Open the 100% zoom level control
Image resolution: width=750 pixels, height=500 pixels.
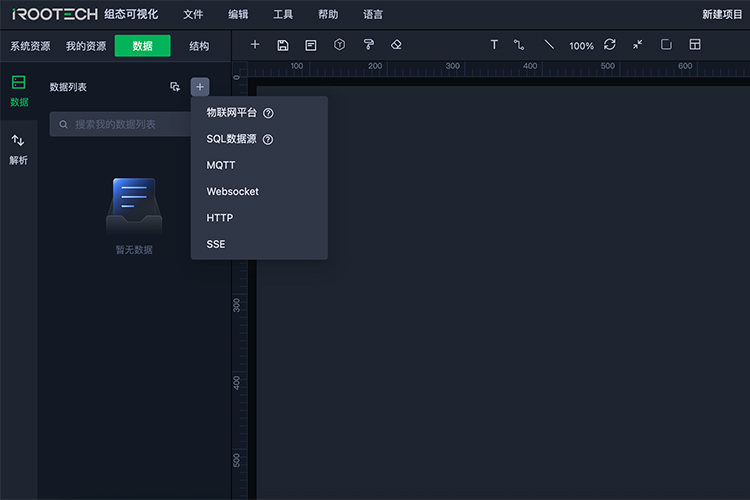tap(581, 46)
